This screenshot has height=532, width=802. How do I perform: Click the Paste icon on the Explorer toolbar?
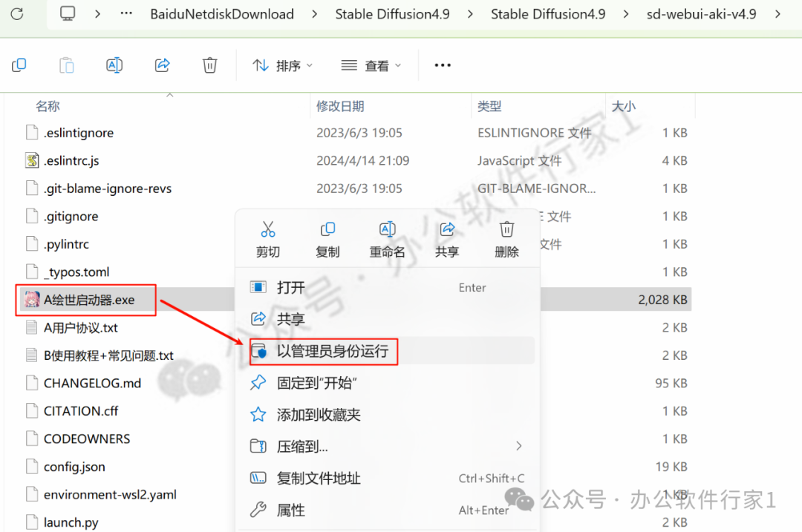66,65
